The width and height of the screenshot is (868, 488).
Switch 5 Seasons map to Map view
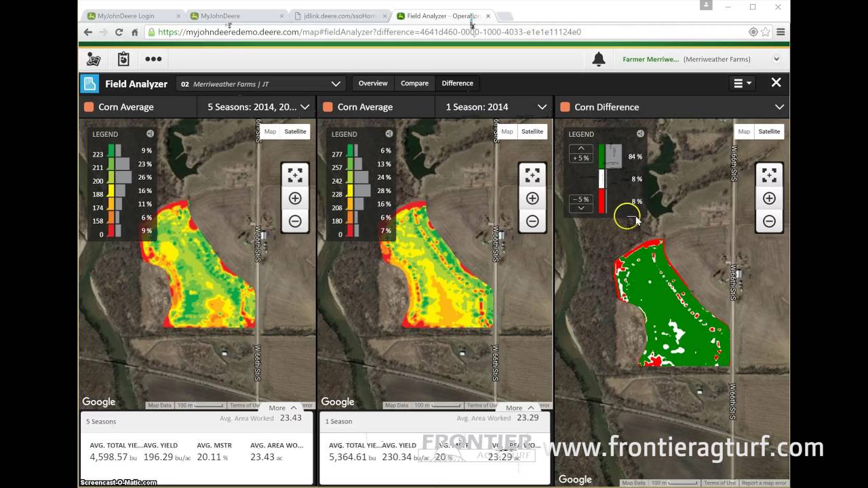270,131
